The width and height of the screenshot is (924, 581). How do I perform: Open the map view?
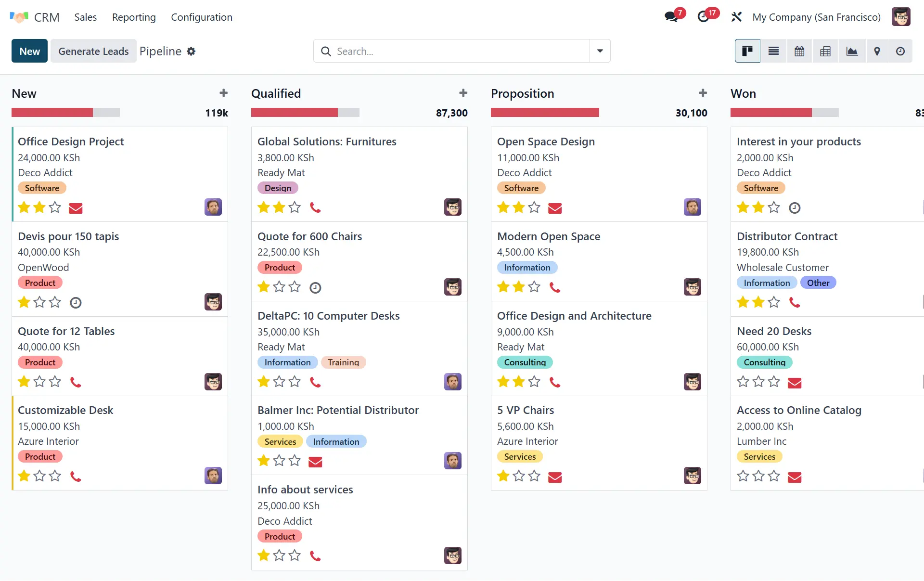877,51
